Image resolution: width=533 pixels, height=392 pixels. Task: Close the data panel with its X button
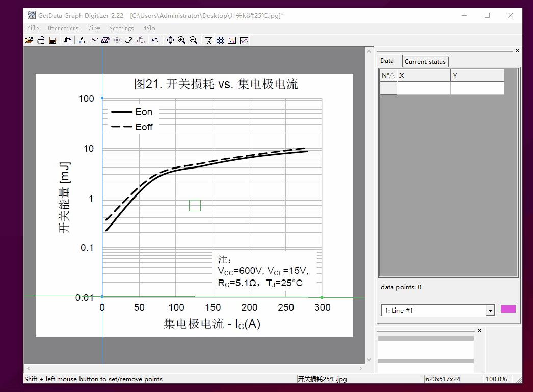coord(517,50)
